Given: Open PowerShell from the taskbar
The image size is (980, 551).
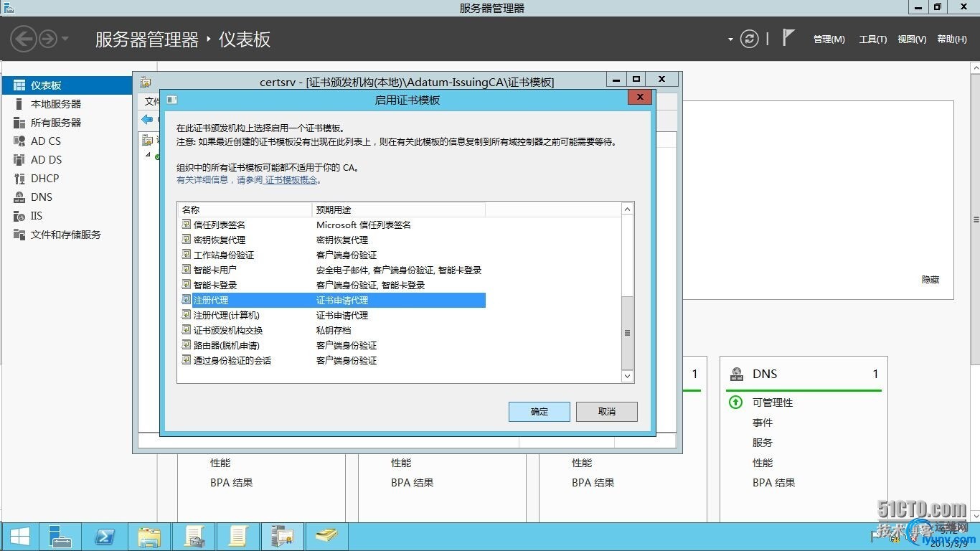Looking at the screenshot, I should (x=106, y=536).
